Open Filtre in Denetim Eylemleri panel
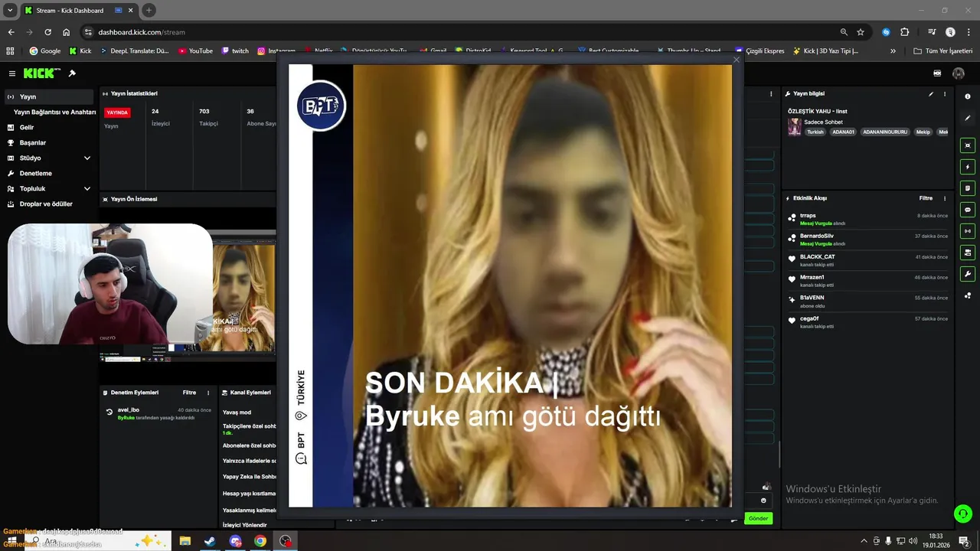Image resolution: width=980 pixels, height=551 pixels. [189, 393]
